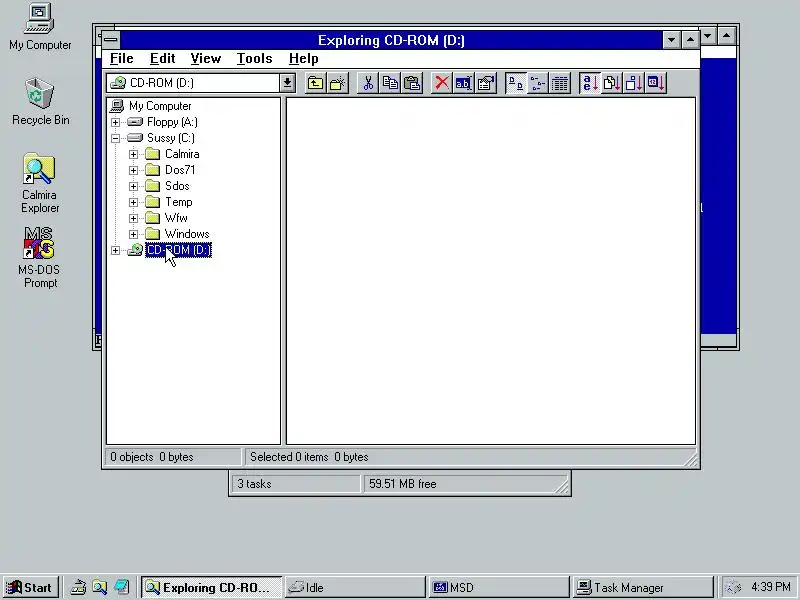Viewport: 800px width, 600px height.
Task: Expand the CD-ROM (D:) tree node
Action: click(115, 251)
